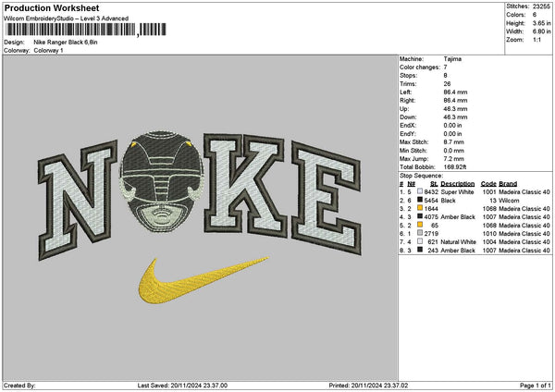This screenshot has height=392, width=555.
Task: Click the Created By label in the footer
Action: coord(19,386)
